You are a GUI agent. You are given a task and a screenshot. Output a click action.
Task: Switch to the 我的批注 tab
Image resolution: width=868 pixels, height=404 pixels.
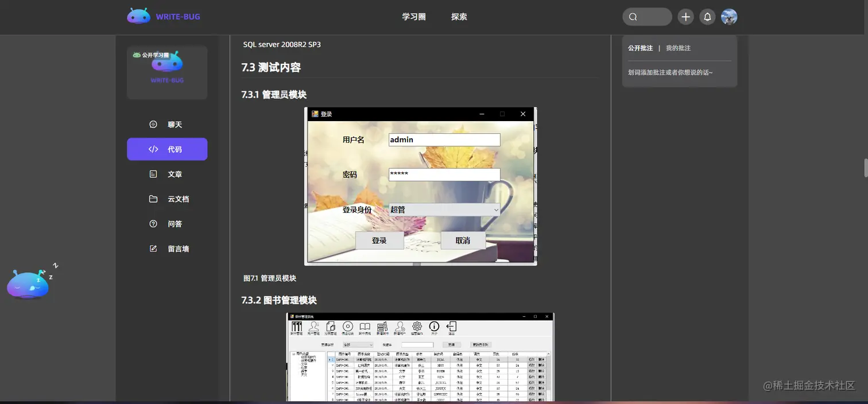click(x=678, y=48)
